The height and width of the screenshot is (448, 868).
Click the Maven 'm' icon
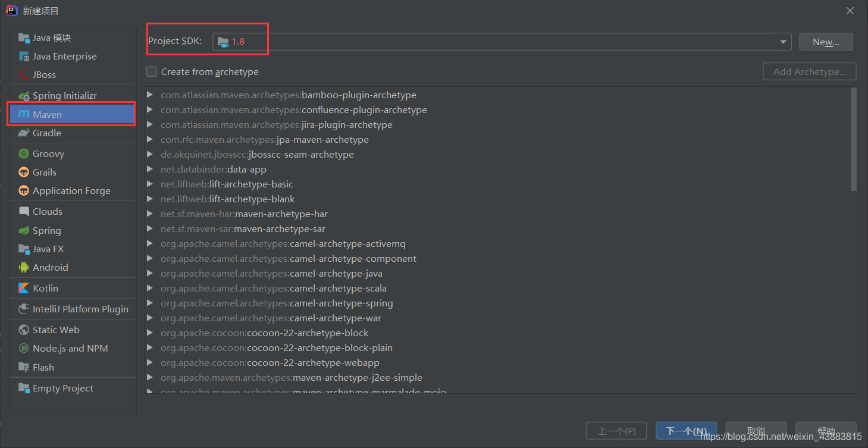(24, 114)
